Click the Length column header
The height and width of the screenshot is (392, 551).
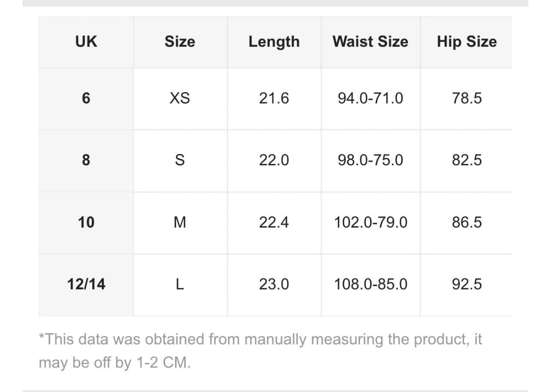[x=274, y=41]
